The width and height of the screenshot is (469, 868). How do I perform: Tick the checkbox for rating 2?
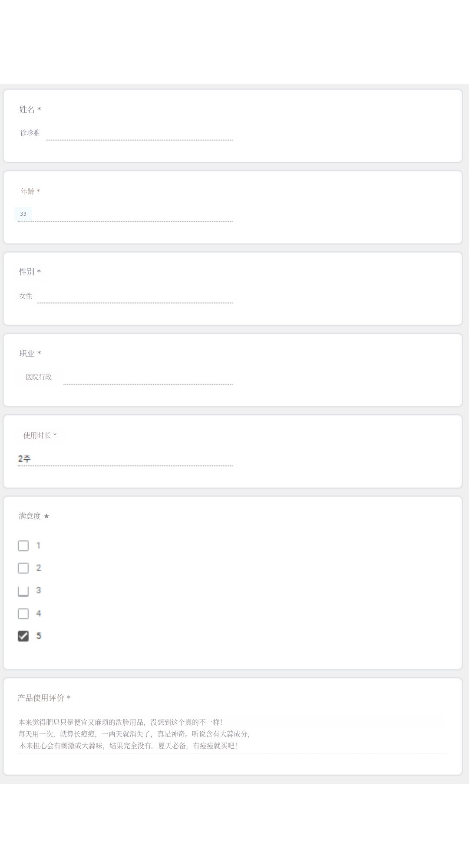click(x=23, y=568)
